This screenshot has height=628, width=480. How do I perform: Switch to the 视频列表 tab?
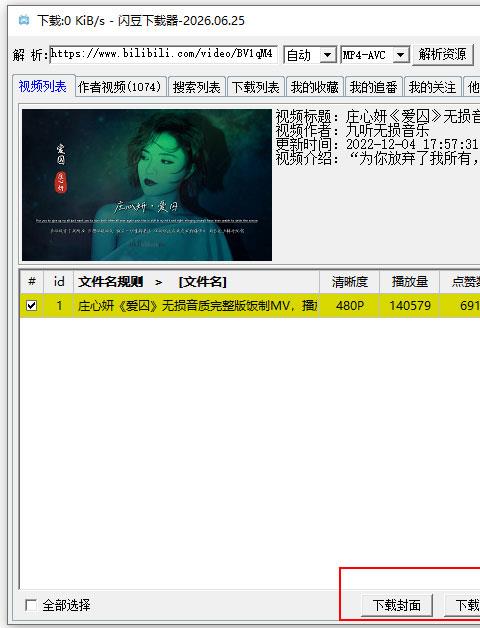[43, 87]
